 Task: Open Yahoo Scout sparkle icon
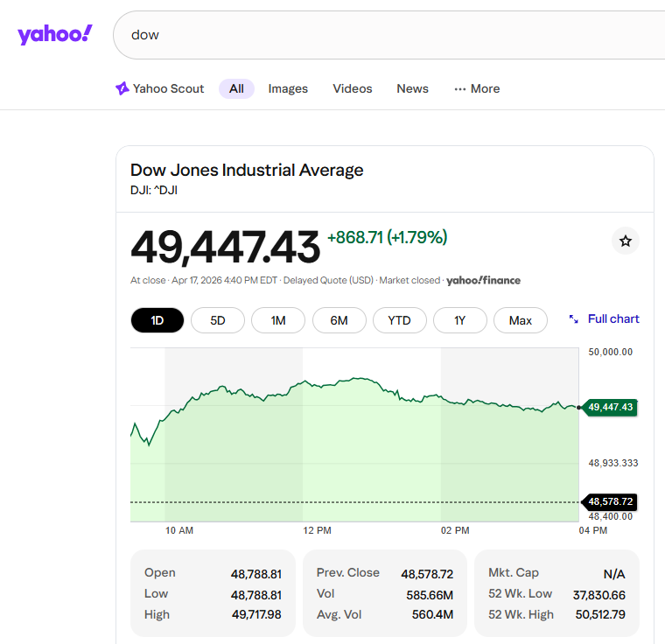(122, 88)
